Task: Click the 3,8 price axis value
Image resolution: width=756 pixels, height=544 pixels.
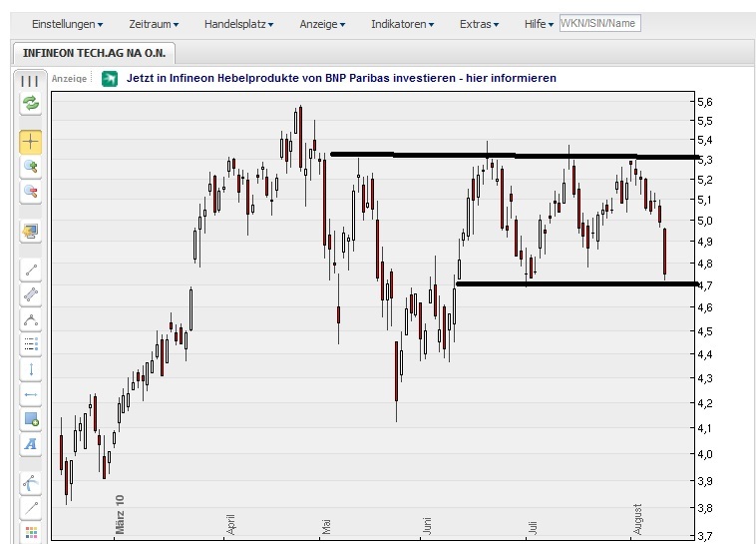Action: click(705, 508)
